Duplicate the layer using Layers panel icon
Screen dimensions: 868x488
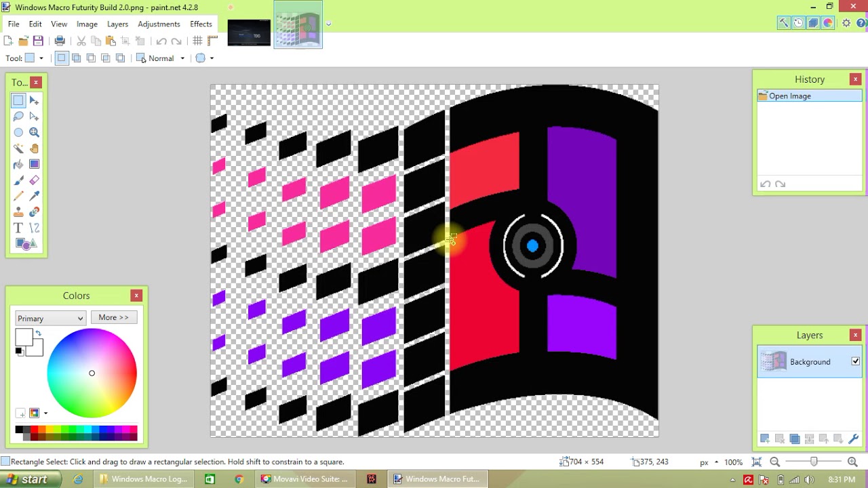tap(795, 439)
